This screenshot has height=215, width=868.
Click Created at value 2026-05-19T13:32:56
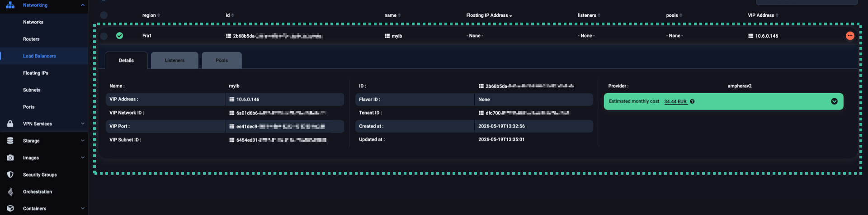pos(501,126)
